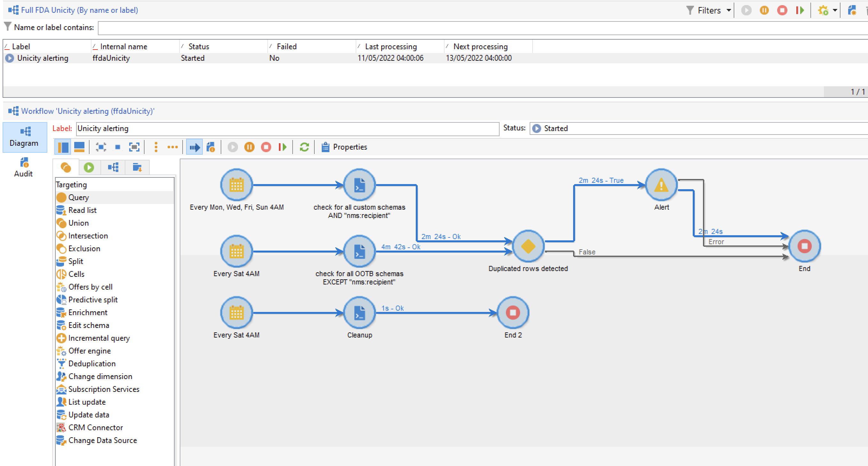Switch to the Audit tab
Viewport: 868px width, 466px height.
[24, 167]
